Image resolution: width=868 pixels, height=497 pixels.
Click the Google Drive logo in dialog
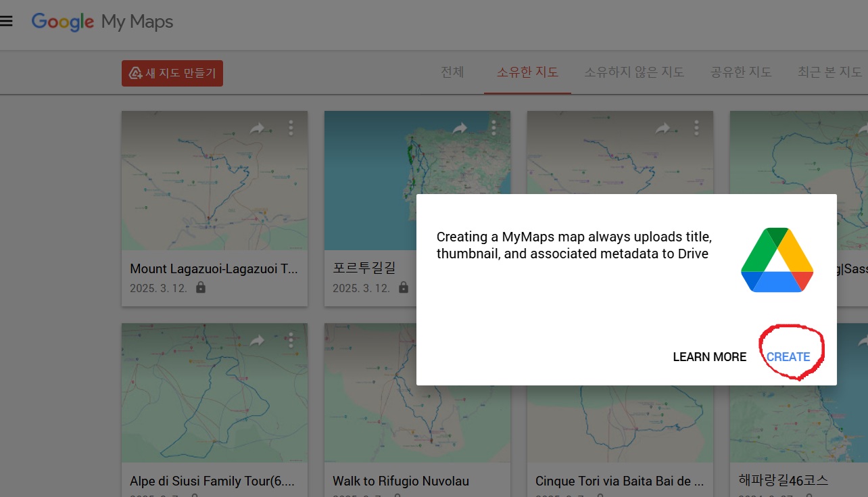pyautogui.click(x=777, y=260)
